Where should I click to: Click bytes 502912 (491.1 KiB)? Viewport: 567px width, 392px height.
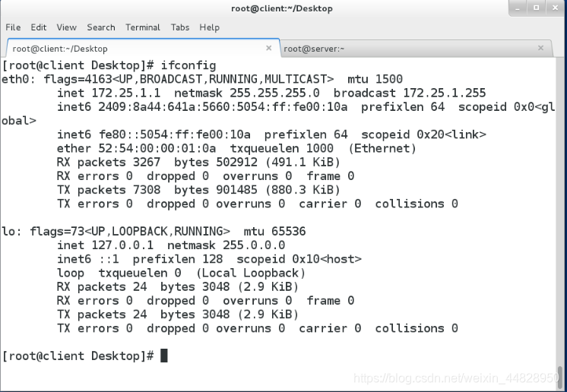pos(257,163)
